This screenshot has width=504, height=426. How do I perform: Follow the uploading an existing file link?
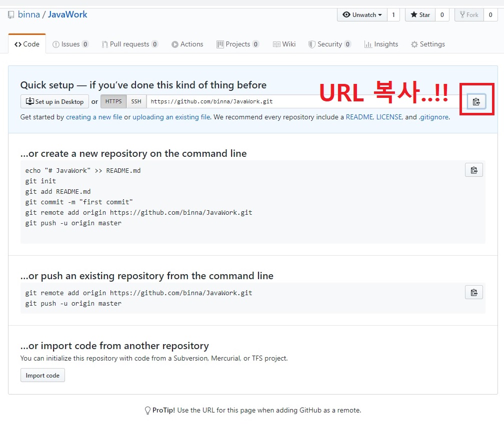[x=171, y=117]
